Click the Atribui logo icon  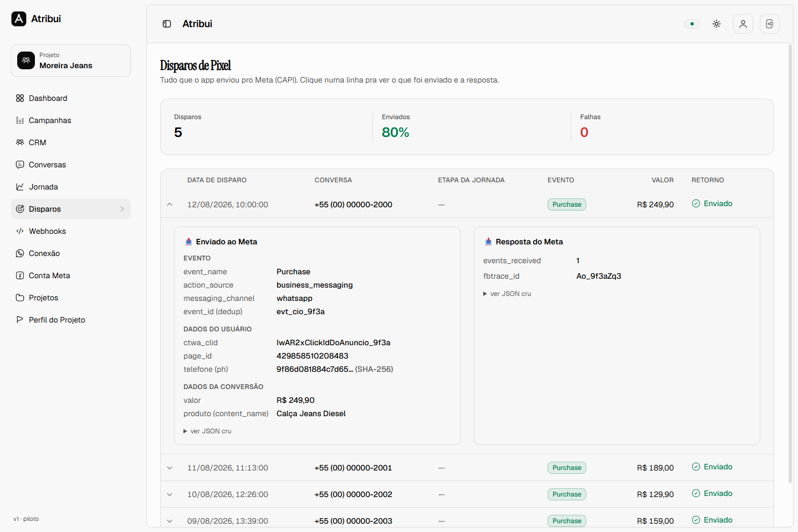[19, 19]
